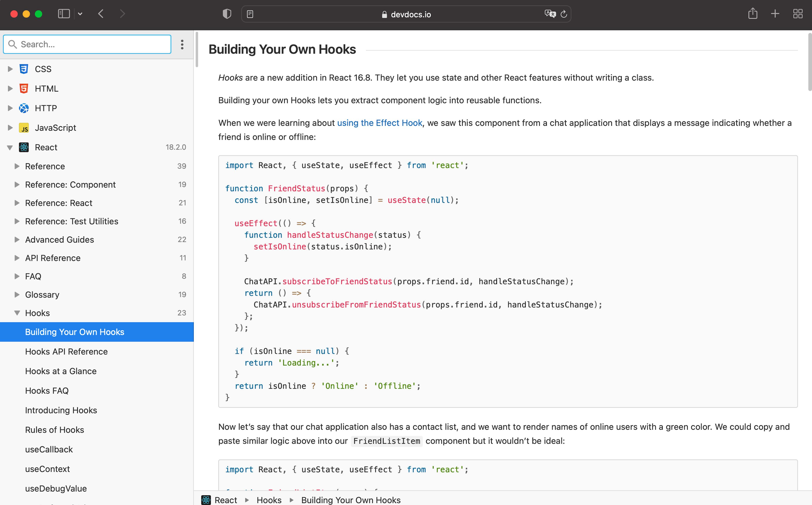Image resolution: width=812 pixels, height=505 pixels.
Task: Open the Share button
Action: 753,13
